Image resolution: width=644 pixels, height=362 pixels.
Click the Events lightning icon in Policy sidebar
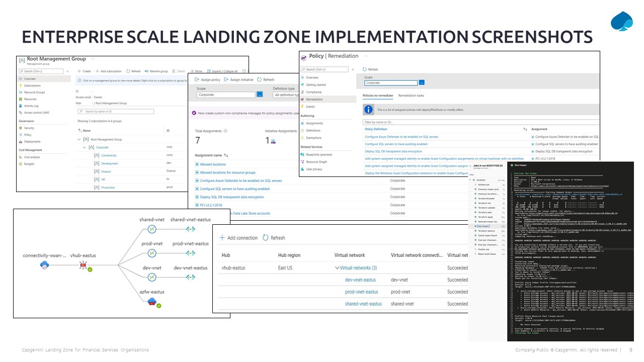tap(303, 107)
